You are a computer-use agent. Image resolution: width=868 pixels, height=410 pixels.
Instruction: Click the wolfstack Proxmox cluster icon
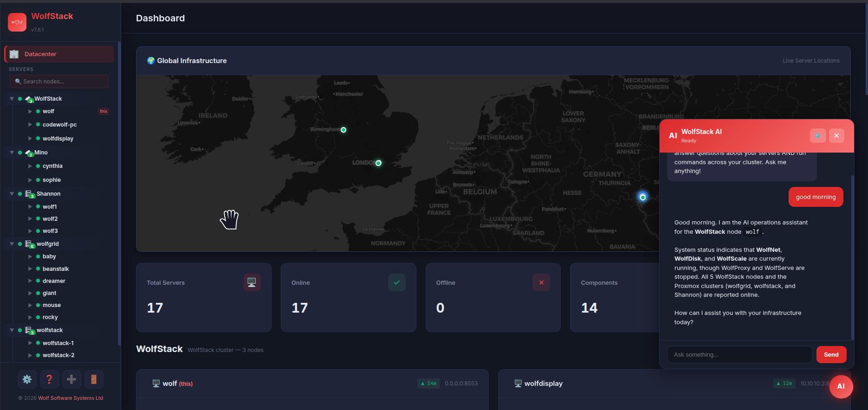point(30,331)
